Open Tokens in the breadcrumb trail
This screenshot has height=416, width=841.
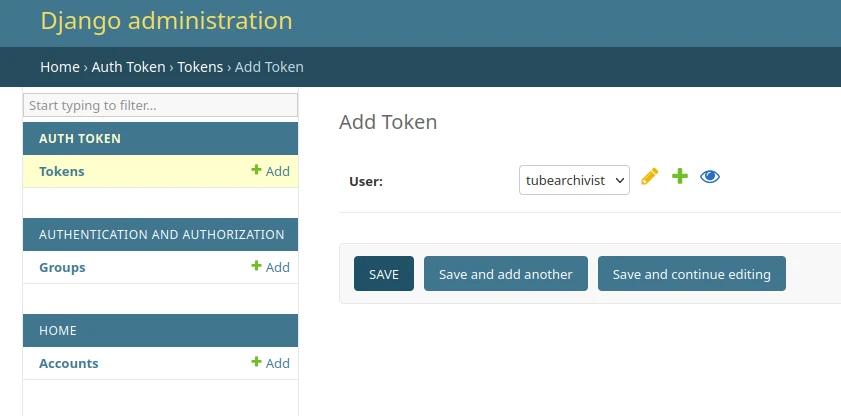pyautogui.click(x=202, y=67)
